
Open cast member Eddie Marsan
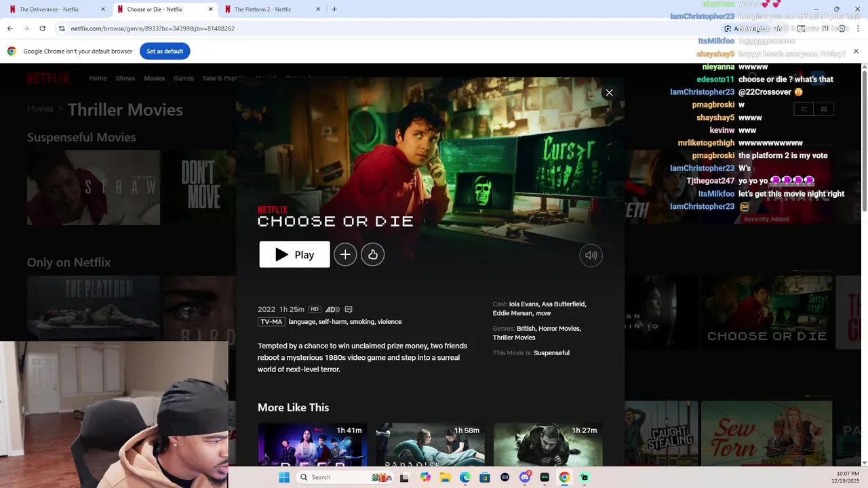(x=512, y=313)
